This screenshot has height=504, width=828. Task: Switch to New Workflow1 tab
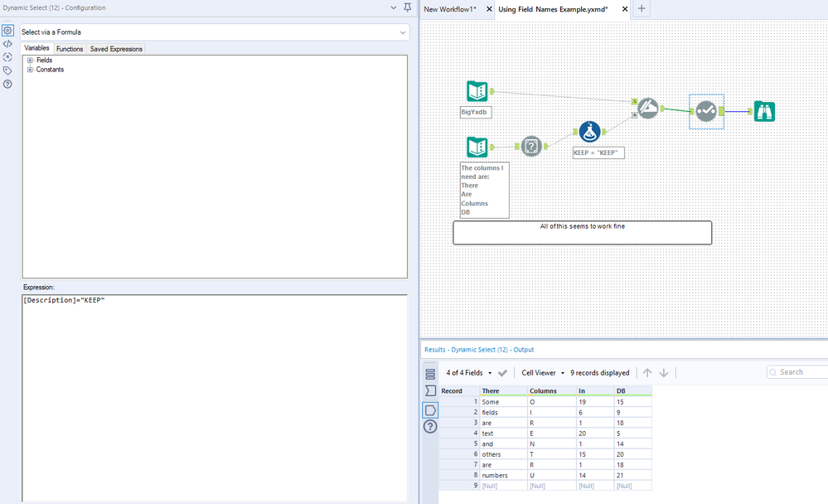pos(450,9)
